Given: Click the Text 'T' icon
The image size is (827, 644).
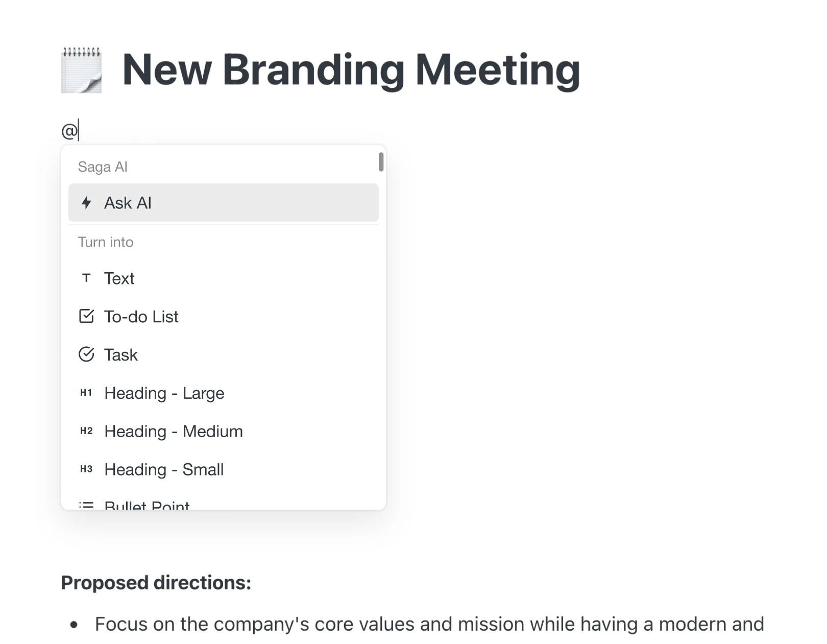Looking at the screenshot, I should click(x=86, y=278).
